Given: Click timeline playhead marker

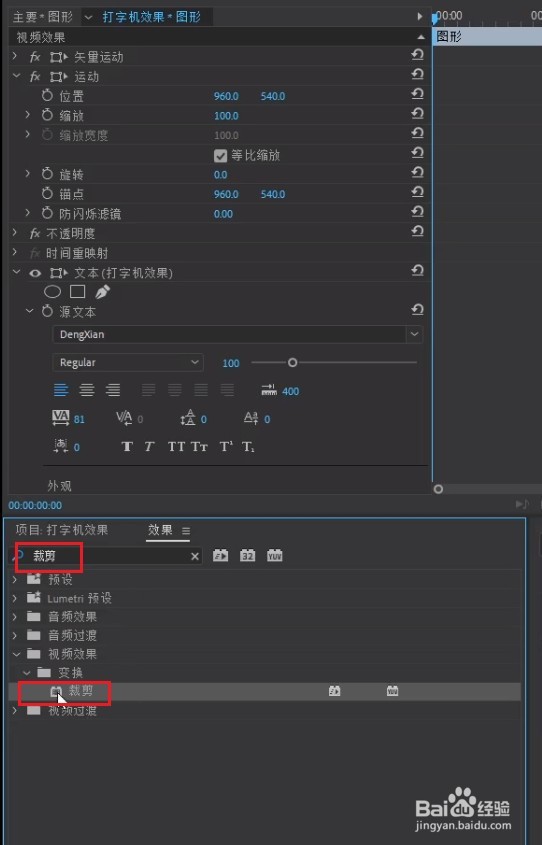Looking at the screenshot, I should pyautogui.click(x=435, y=19).
